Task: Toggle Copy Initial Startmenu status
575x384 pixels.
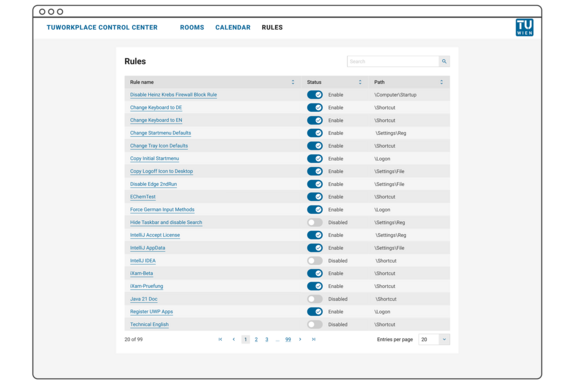Action: click(315, 158)
